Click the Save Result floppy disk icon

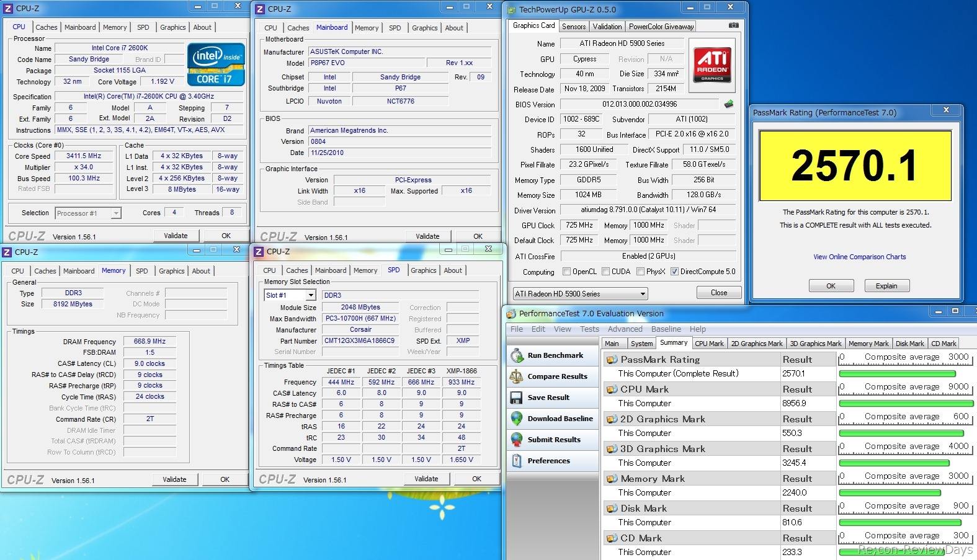pos(516,398)
